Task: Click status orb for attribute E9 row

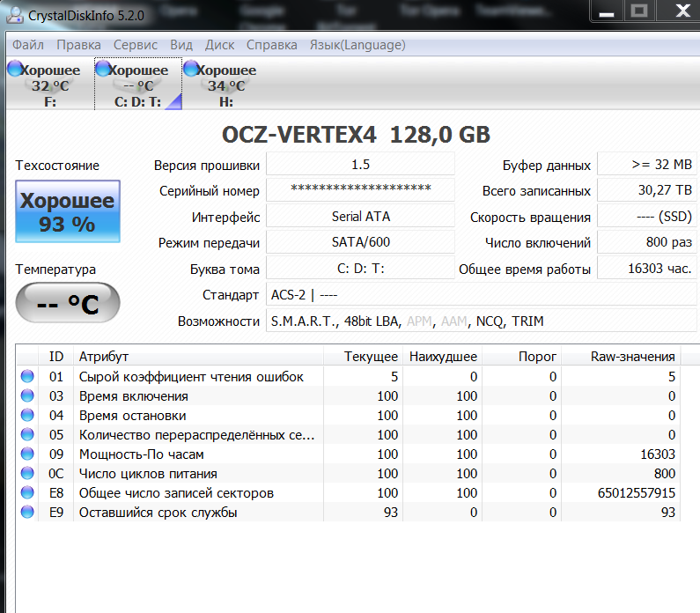Action: [27, 512]
